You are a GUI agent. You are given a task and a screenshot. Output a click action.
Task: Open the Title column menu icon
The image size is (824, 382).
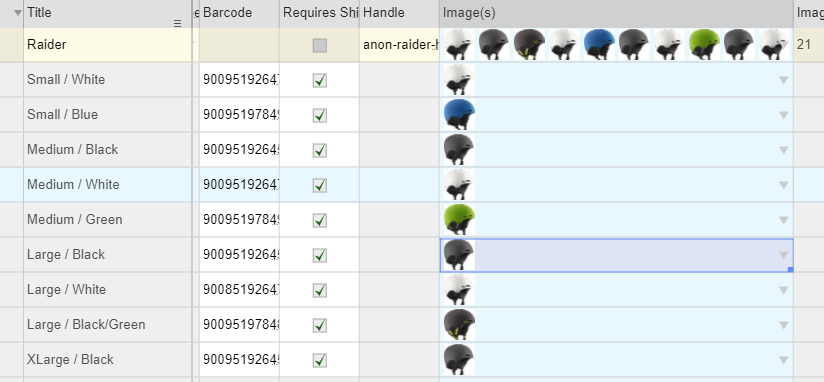point(178,24)
